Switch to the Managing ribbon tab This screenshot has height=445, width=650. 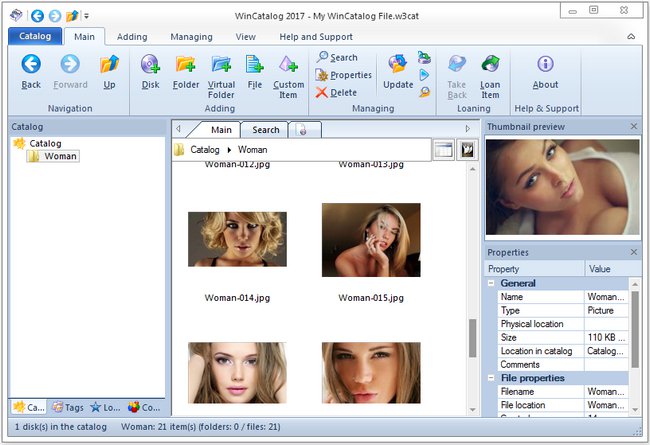pos(190,37)
